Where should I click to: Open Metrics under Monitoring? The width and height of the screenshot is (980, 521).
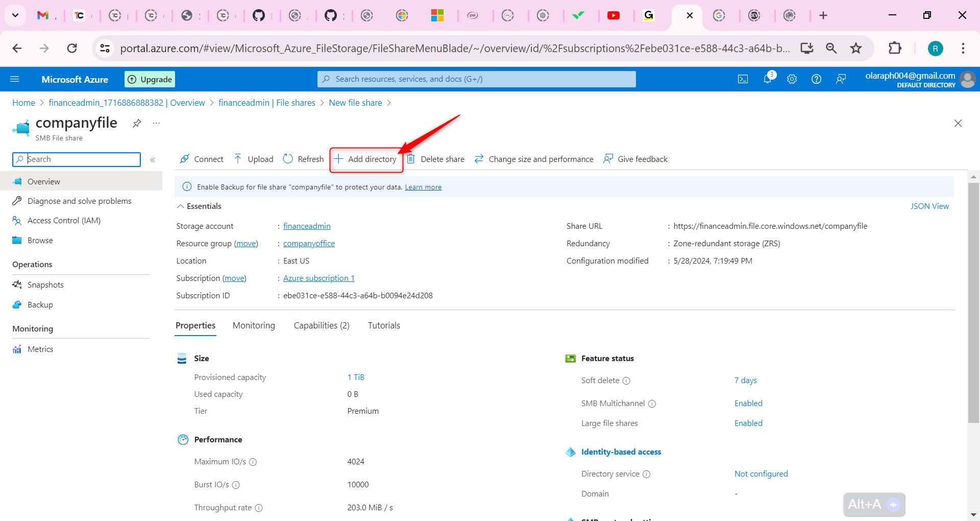(40, 349)
